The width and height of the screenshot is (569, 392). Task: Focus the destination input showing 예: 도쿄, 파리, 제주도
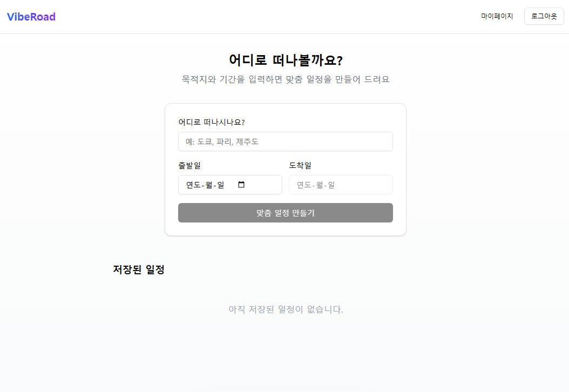point(285,141)
